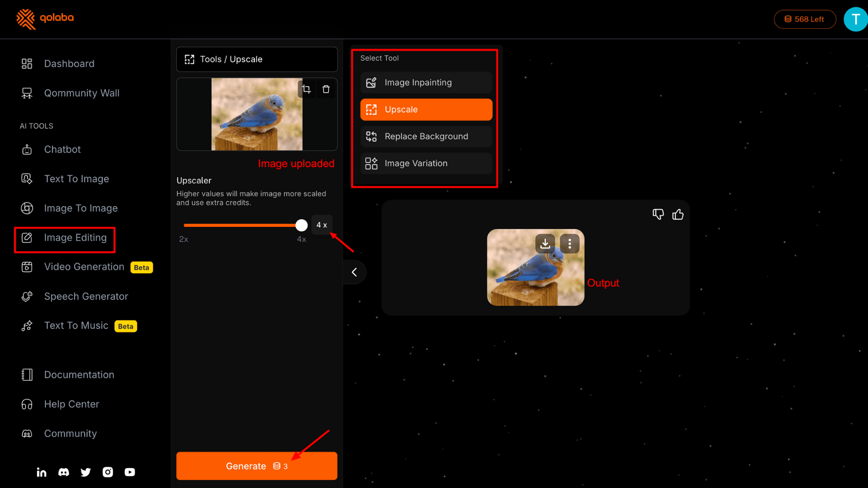The image size is (868, 488).
Task: Give thumbs up to the output
Action: tap(678, 215)
